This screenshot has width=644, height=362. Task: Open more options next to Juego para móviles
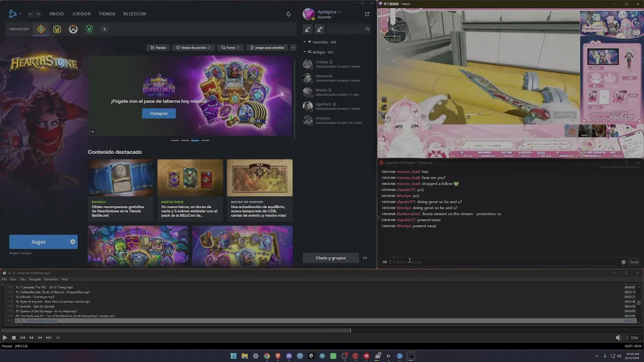(x=293, y=48)
